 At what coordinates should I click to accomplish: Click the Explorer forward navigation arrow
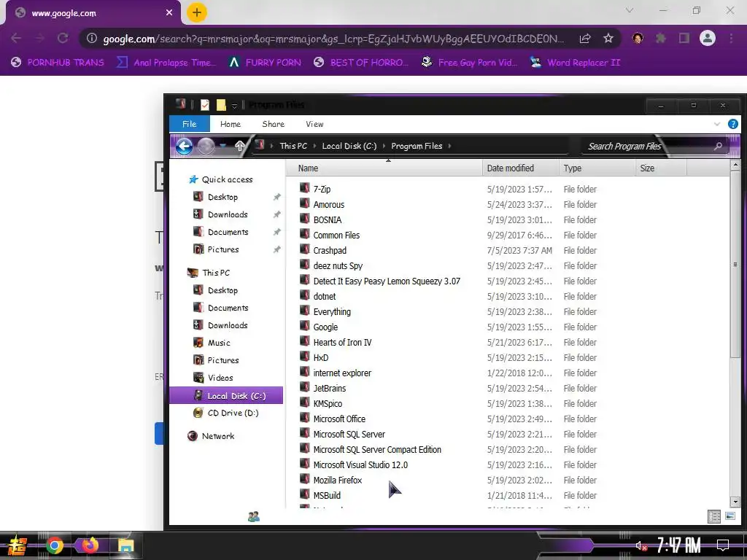[206, 146]
